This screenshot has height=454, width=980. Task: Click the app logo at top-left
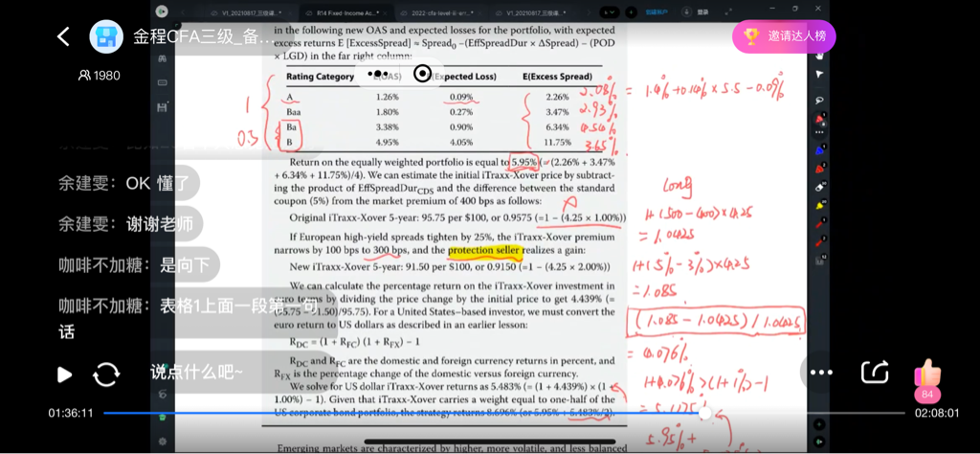(x=162, y=11)
